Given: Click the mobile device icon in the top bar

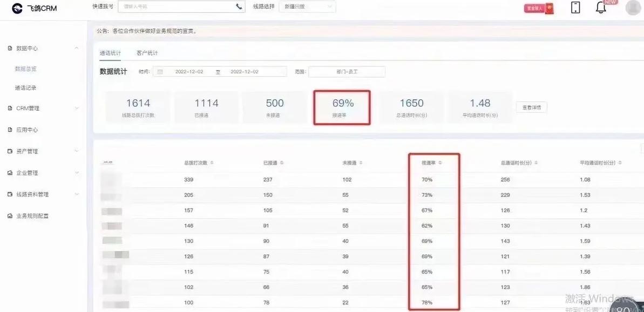Looking at the screenshot, I should 575,8.
